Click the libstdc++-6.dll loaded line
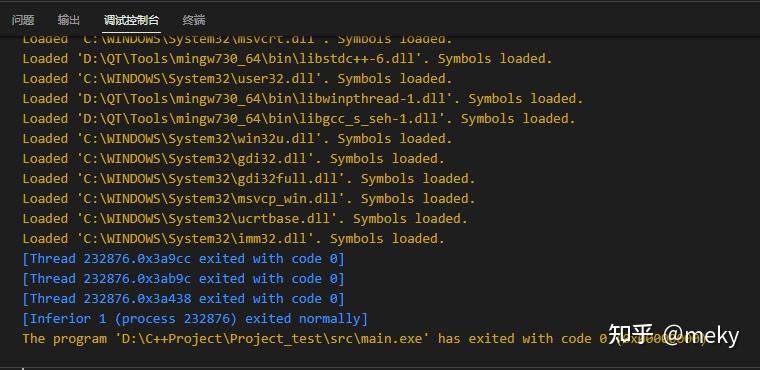Viewport: 760px width, 370px height. tap(287, 59)
